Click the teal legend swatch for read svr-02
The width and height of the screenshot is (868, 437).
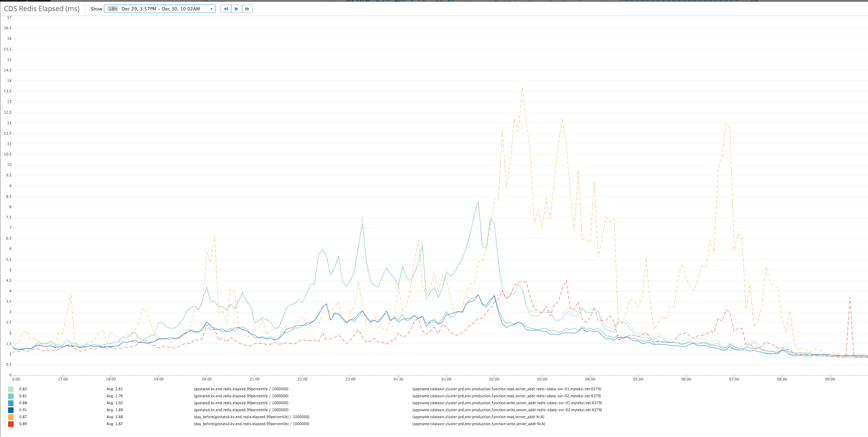click(11, 396)
